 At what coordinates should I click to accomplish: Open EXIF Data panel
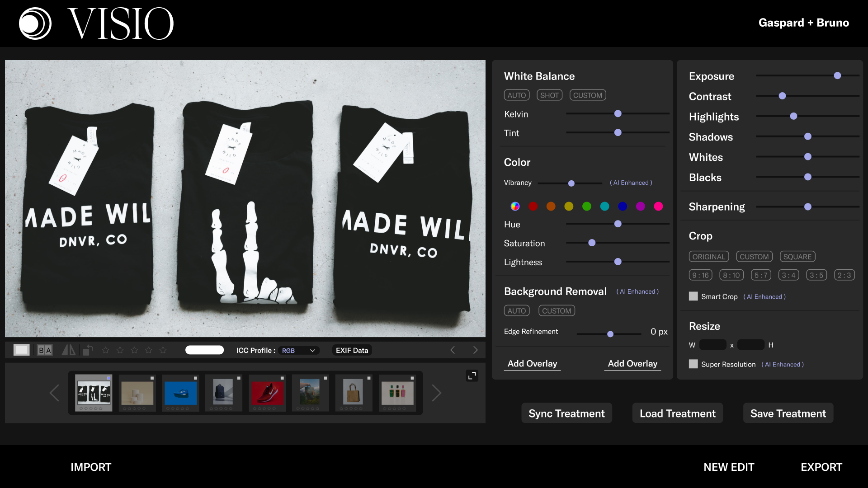point(352,351)
